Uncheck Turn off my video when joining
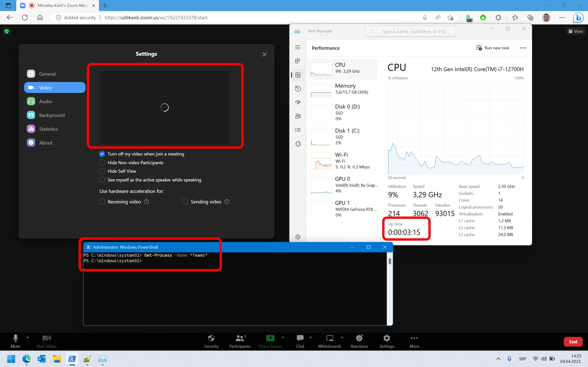The height and width of the screenshot is (367, 588). [x=102, y=154]
